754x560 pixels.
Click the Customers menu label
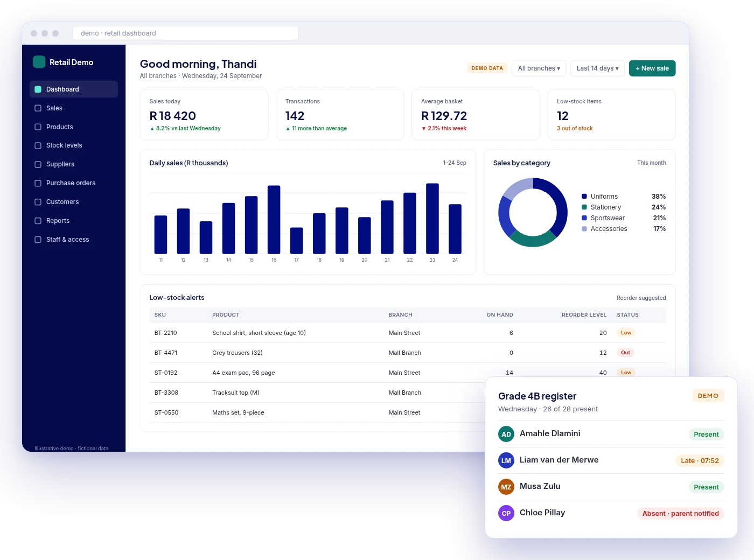62,202
